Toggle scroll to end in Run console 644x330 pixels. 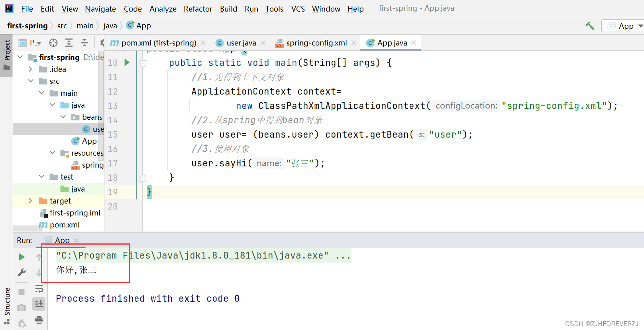(x=39, y=304)
